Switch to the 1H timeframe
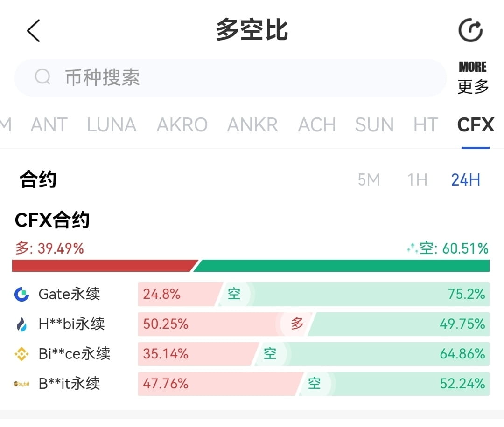This screenshot has width=504, height=427. tap(416, 180)
